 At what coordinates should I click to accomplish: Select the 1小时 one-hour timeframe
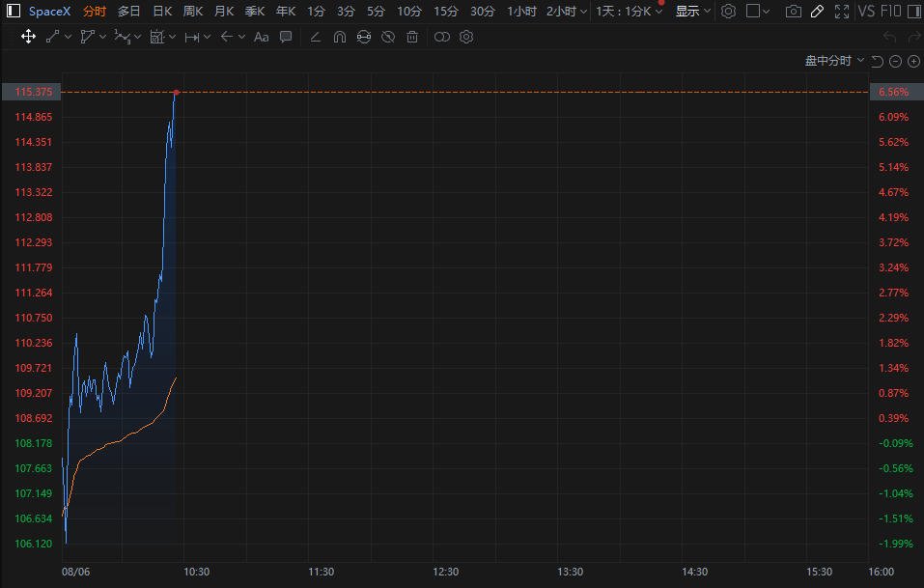(x=521, y=12)
